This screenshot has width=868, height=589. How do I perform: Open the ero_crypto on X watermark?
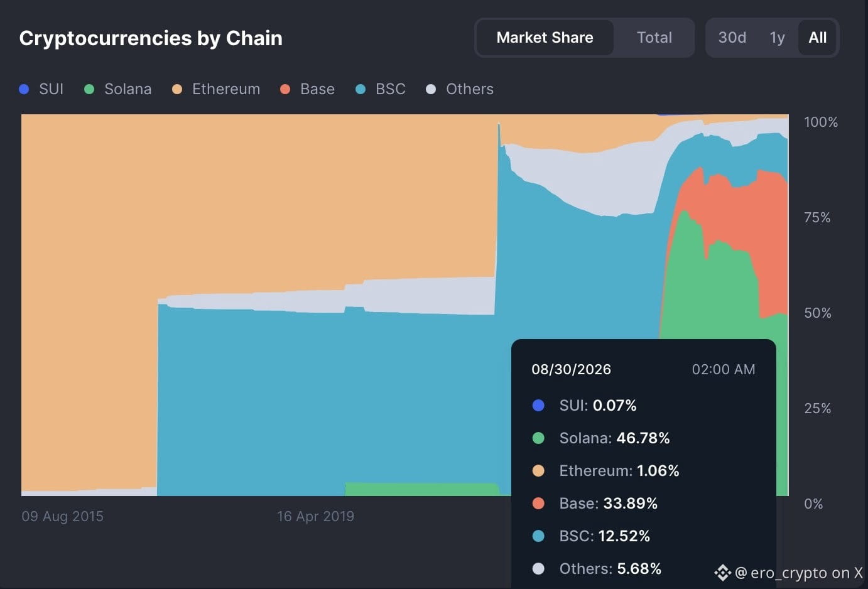(x=799, y=573)
